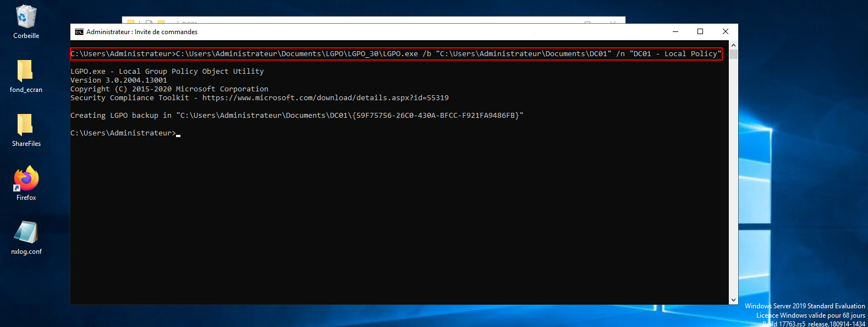This screenshot has height=327, width=868.
Task: Click the background Explorer window title bar
Action: [x=385, y=20]
